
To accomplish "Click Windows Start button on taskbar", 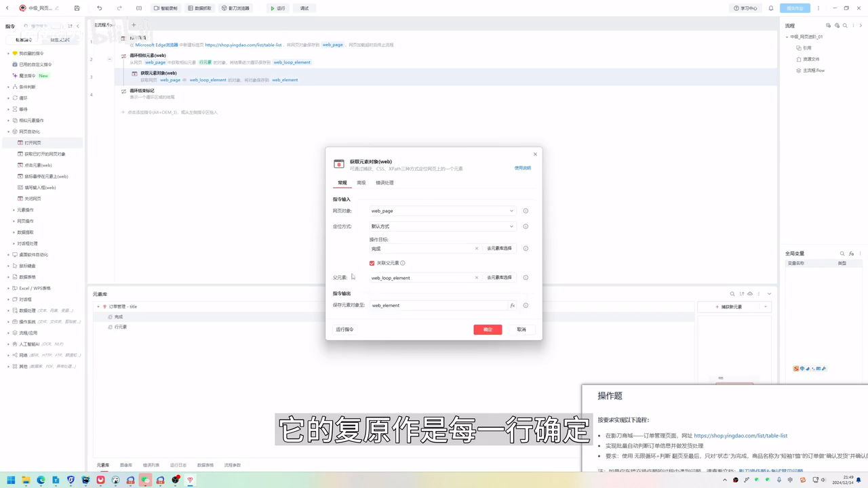I will click(x=11, y=480).
